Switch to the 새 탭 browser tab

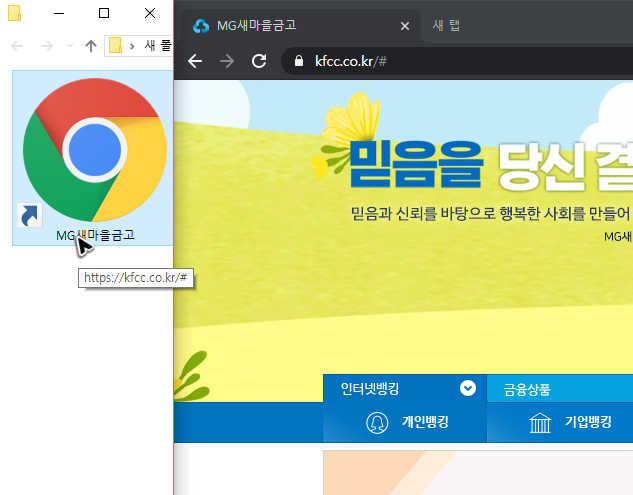(x=446, y=25)
